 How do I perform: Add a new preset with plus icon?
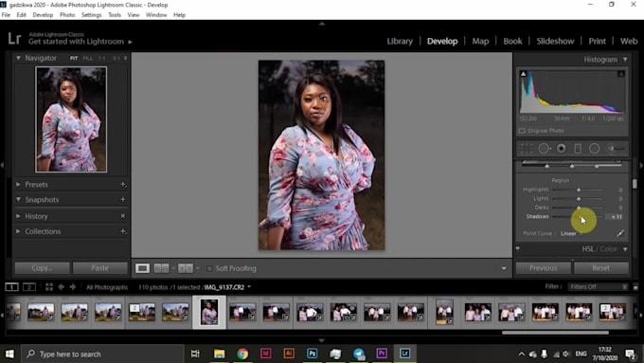click(x=123, y=185)
